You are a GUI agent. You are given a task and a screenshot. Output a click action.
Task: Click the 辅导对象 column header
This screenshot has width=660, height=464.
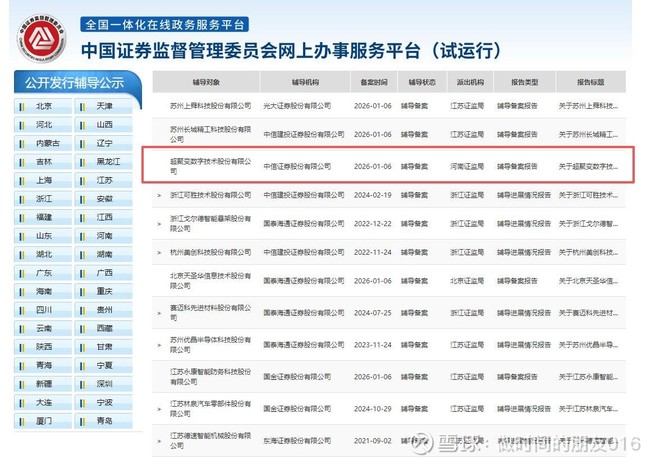pyautogui.click(x=206, y=82)
